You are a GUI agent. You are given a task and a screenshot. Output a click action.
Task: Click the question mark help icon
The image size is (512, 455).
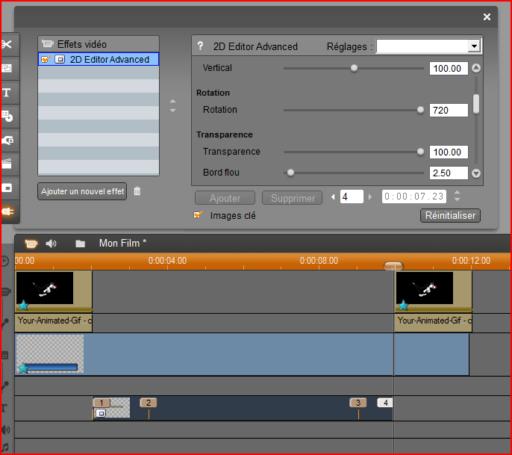[x=200, y=46]
